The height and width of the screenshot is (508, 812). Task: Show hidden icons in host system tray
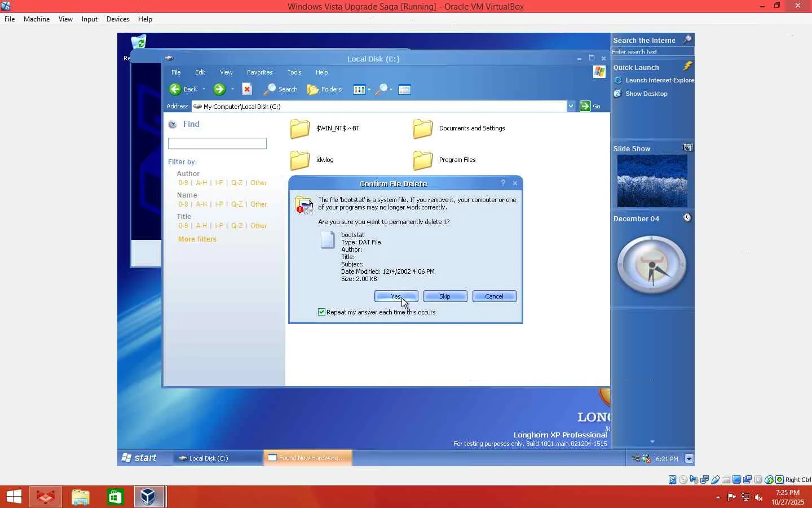[718, 497]
